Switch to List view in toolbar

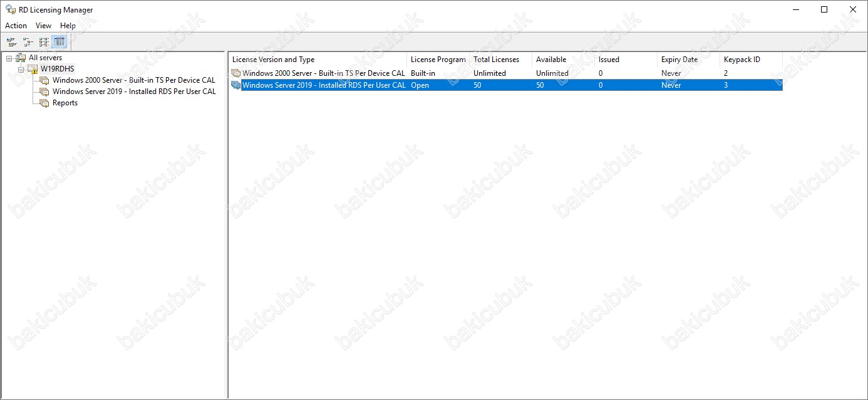44,42
